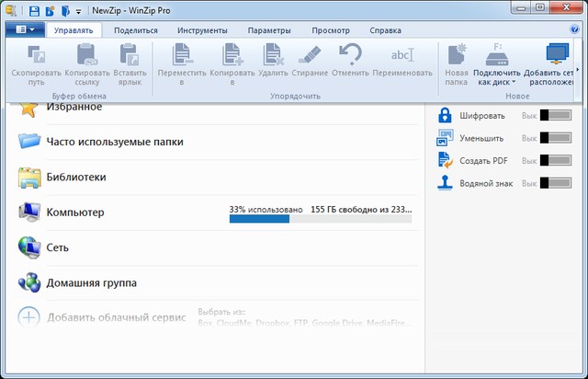Image resolution: width=588 pixels, height=379 pixels.
Task: Expand the quick access toolbar dropdown arrow
Action: pyautogui.click(x=79, y=12)
